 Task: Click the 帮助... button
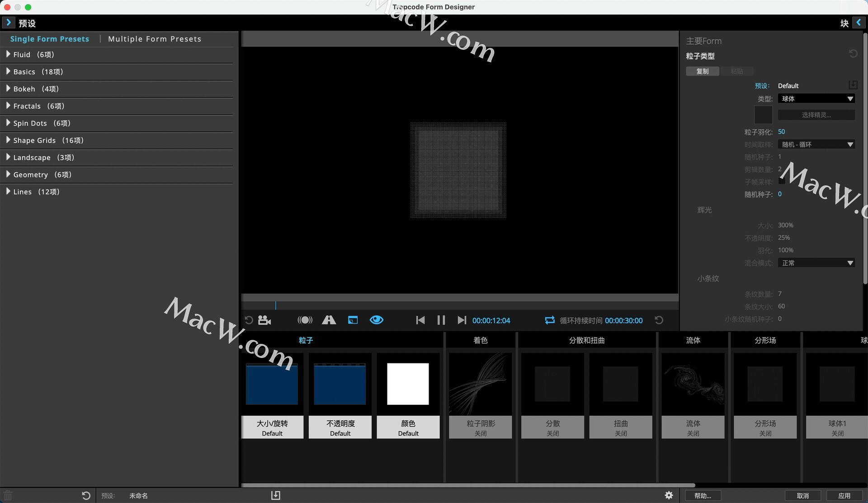703,495
